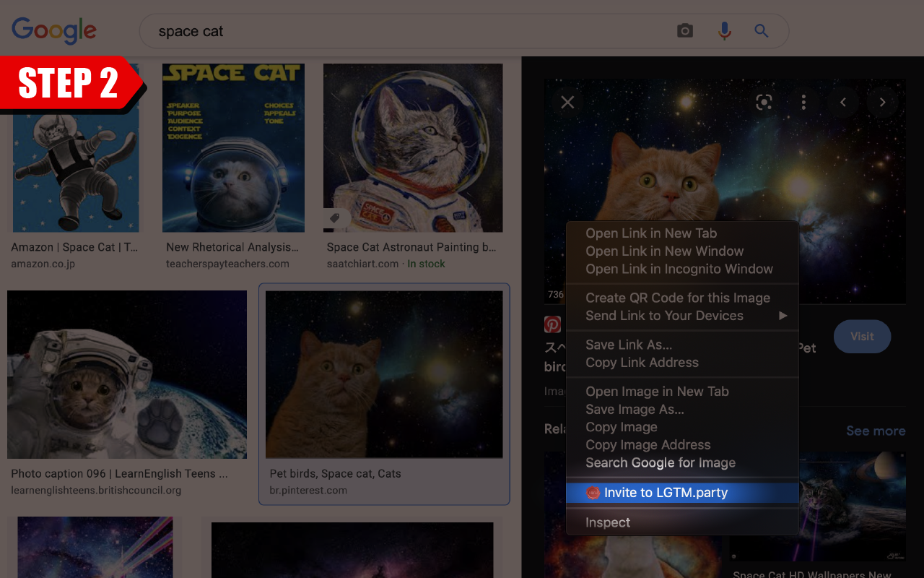Choose Open Link in Incognito Window
Image resolution: width=924 pixels, height=578 pixels.
pyautogui.click(x=682, y=269)
